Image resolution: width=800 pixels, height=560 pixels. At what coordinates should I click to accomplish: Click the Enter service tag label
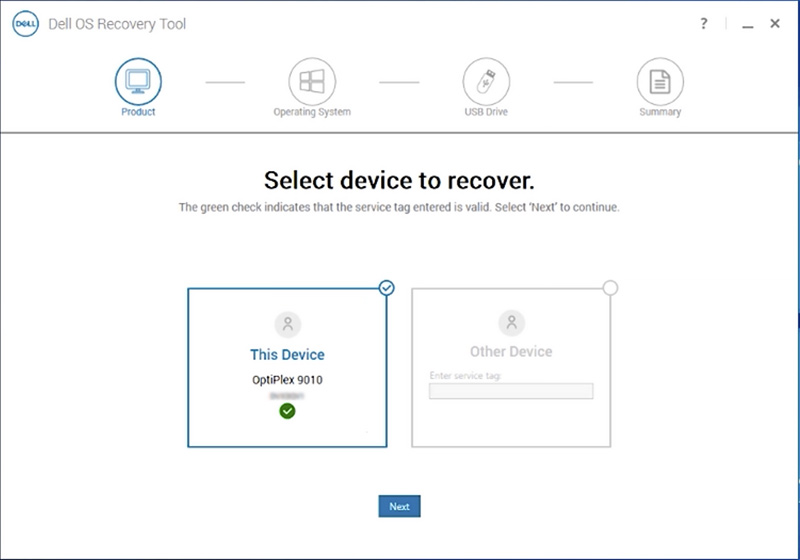pyautogui.click(x=465, y=376)
